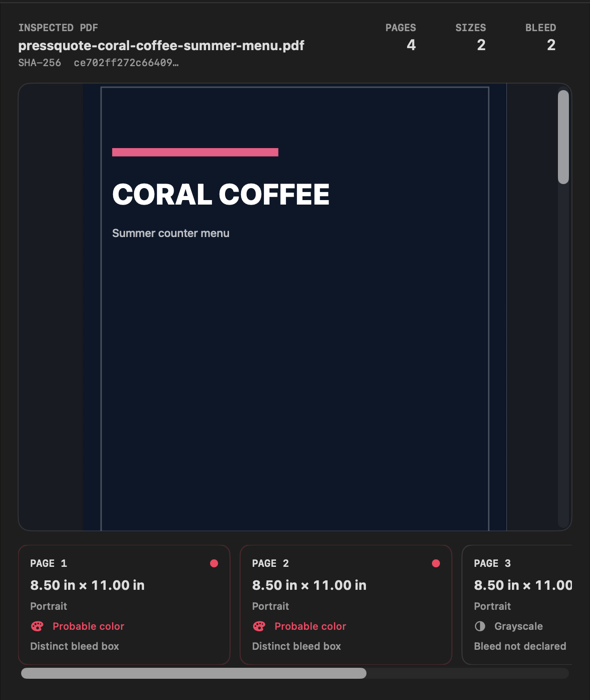The width and height of the screenshot is (590, 700).
Task: Select the Page 1 card
Action: point(124,605)
